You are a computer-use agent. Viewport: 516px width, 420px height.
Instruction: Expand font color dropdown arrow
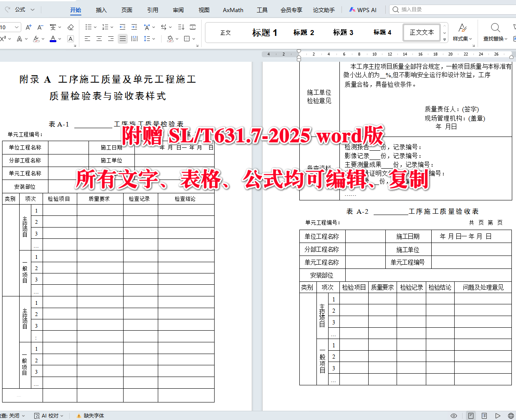click(60, 39)
